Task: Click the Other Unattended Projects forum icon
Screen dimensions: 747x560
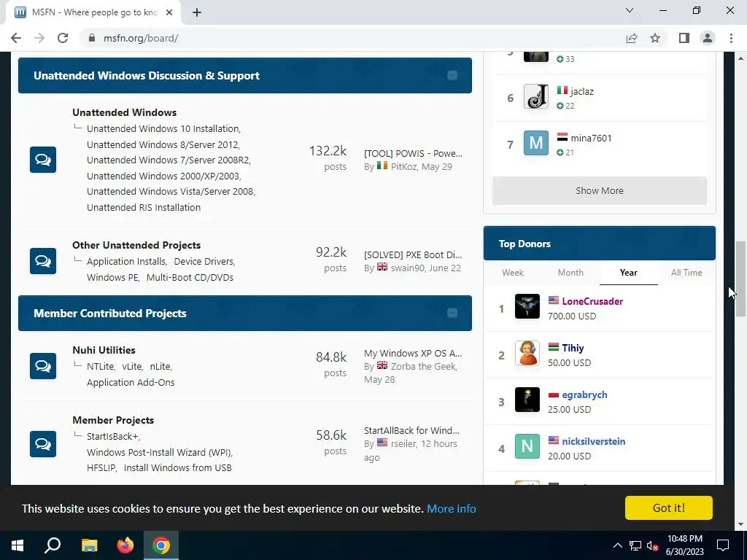Action: (x=43, y=261)
